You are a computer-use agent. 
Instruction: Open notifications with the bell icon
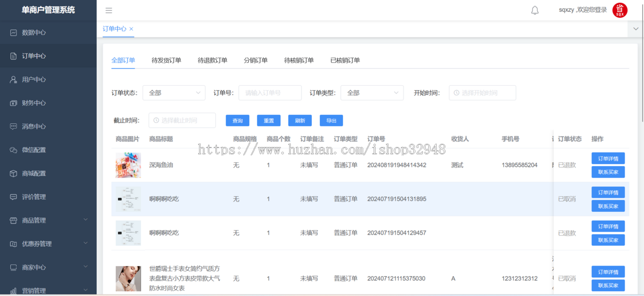[535, 10]
